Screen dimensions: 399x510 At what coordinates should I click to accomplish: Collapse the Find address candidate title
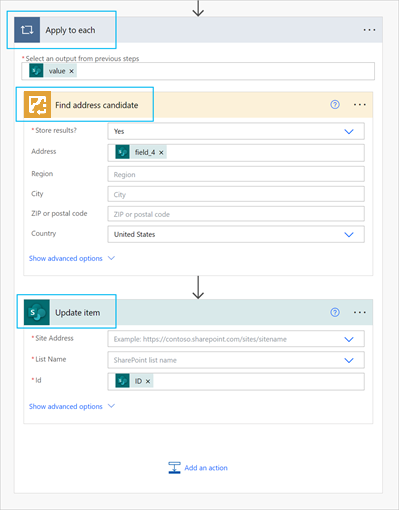97,105
